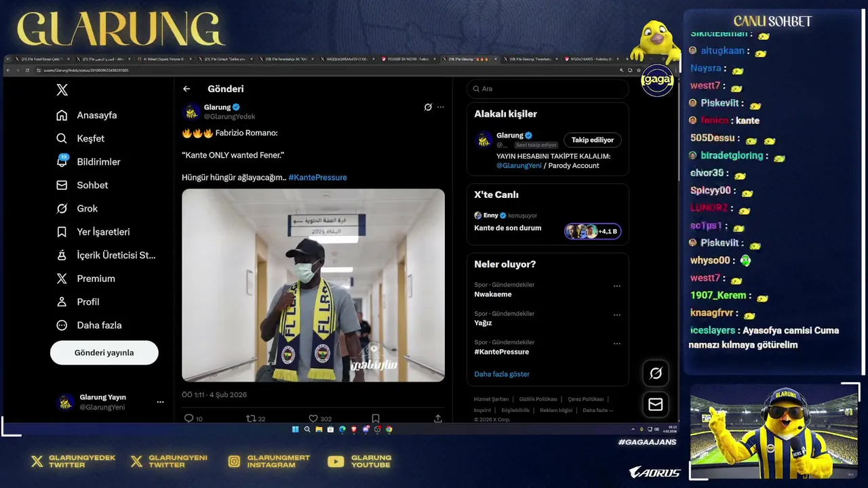Screen dimensions: 868x488
Task: Click the Gönderi yayınla button
Action: coord(104,352)
